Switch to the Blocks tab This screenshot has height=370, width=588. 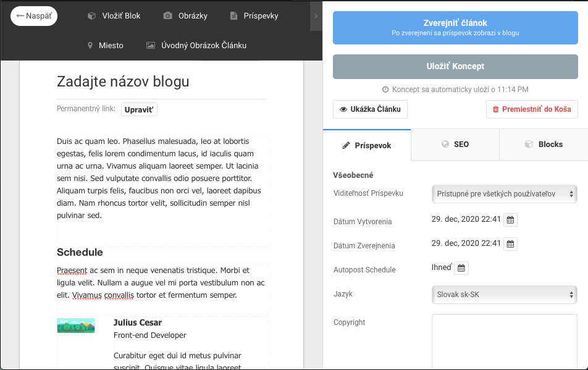pos(544,145)
